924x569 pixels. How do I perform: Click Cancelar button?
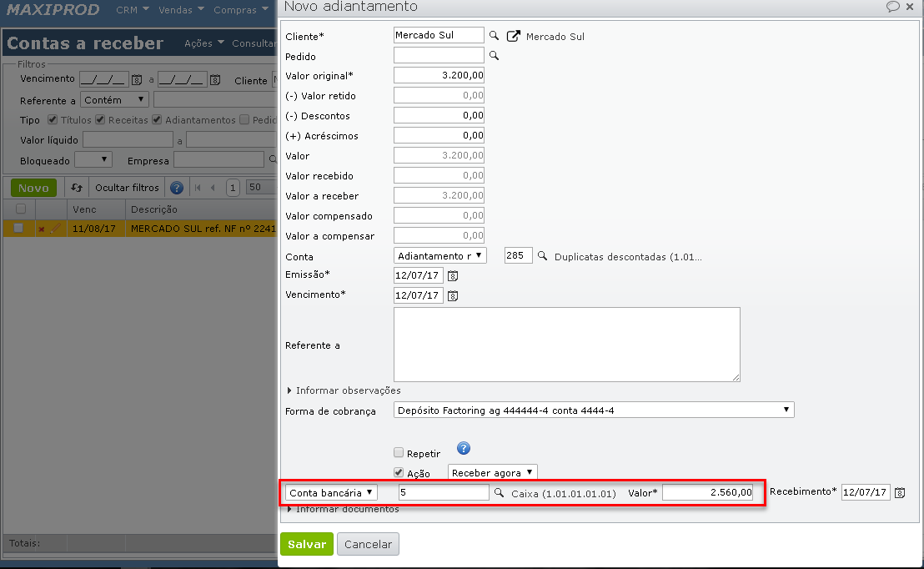(368, 544)
